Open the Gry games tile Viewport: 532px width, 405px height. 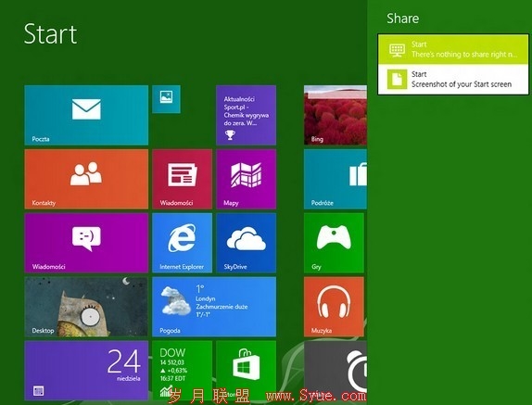point(334,243)
